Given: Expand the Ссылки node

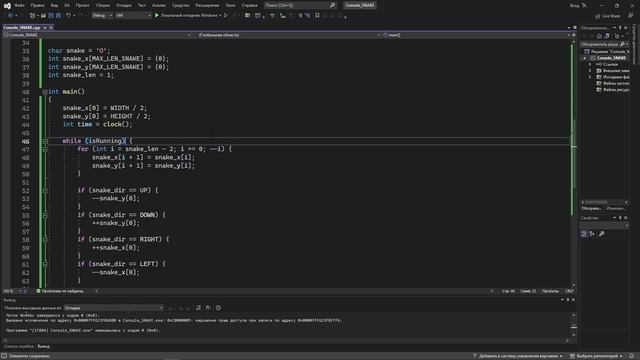Looking at the screenshot, I should point(590,64).
